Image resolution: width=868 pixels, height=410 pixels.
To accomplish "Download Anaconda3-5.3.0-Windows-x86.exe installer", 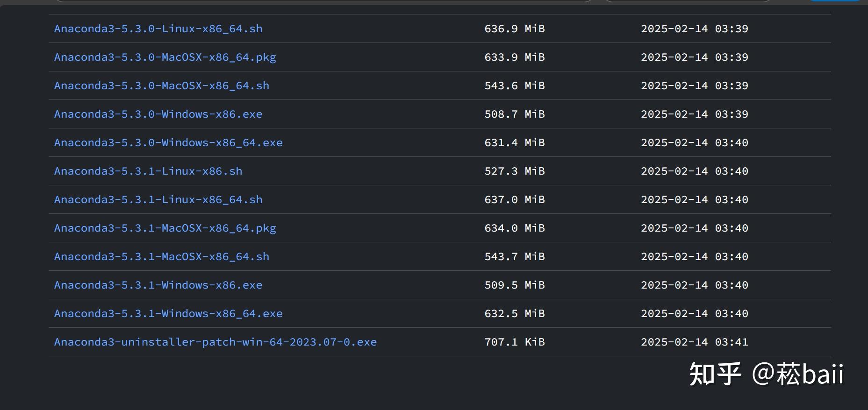I will click(158, 114).
